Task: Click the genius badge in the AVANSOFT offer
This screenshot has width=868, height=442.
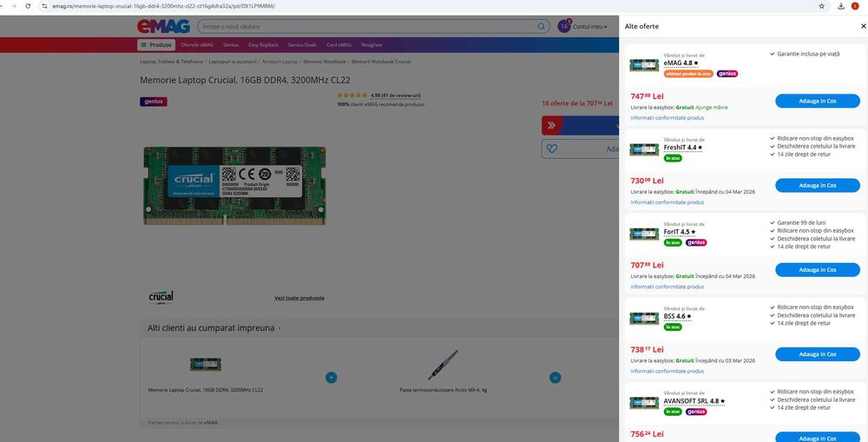Action: (x=696, y=412)
